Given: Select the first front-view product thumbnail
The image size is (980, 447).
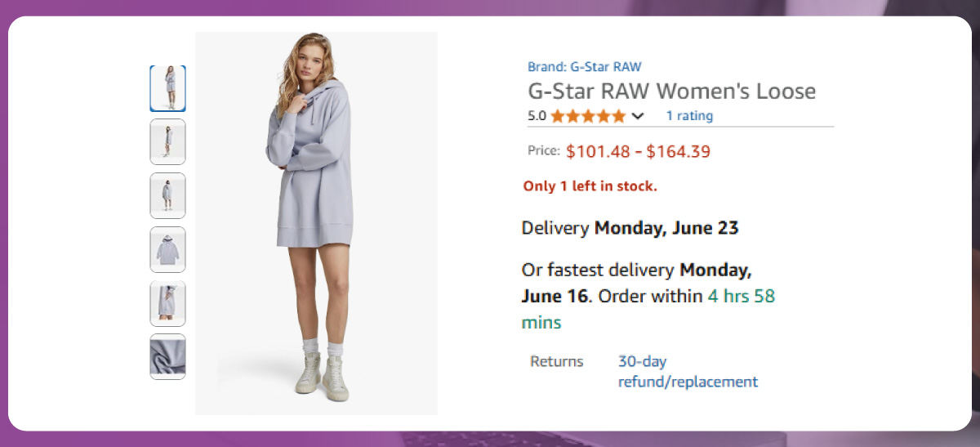Looking at the screenshot, I should tap(167, 88).
